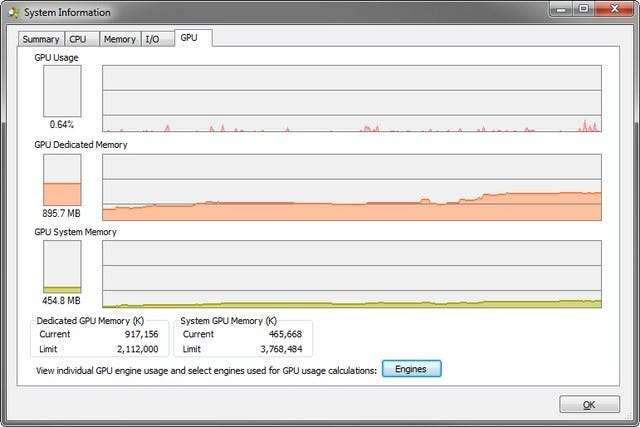640x427 pixels.
Task: Click the System Information title bar icon
Action: pyautogui.click(x=13, y=13)
